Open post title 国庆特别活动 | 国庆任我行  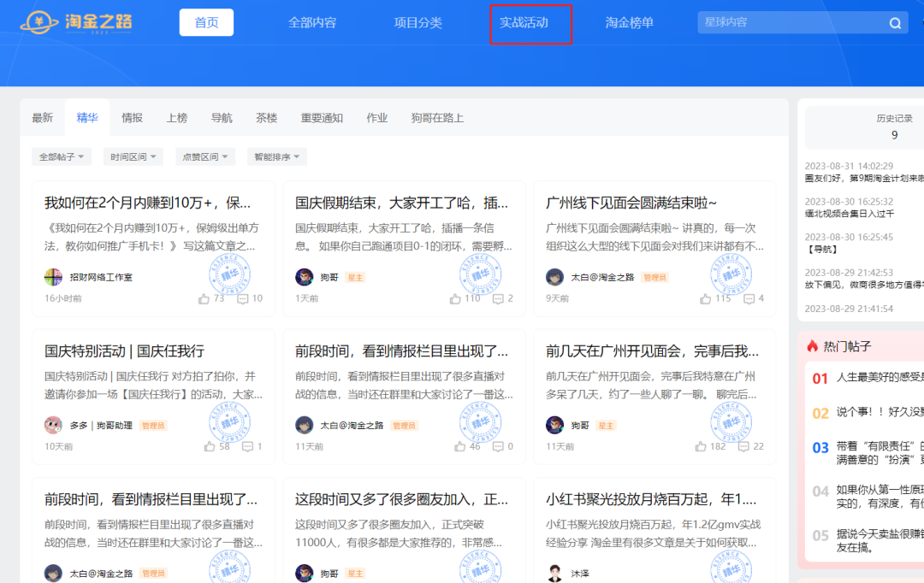click(124, 351)
